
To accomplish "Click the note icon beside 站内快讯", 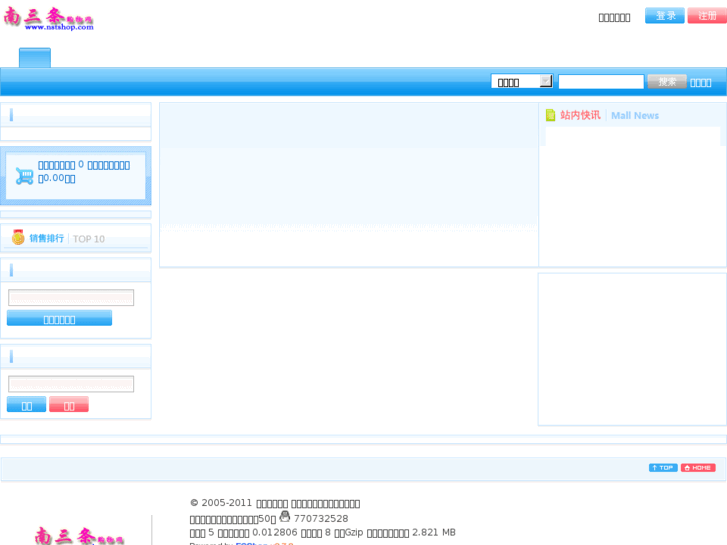I will point(550,115).
